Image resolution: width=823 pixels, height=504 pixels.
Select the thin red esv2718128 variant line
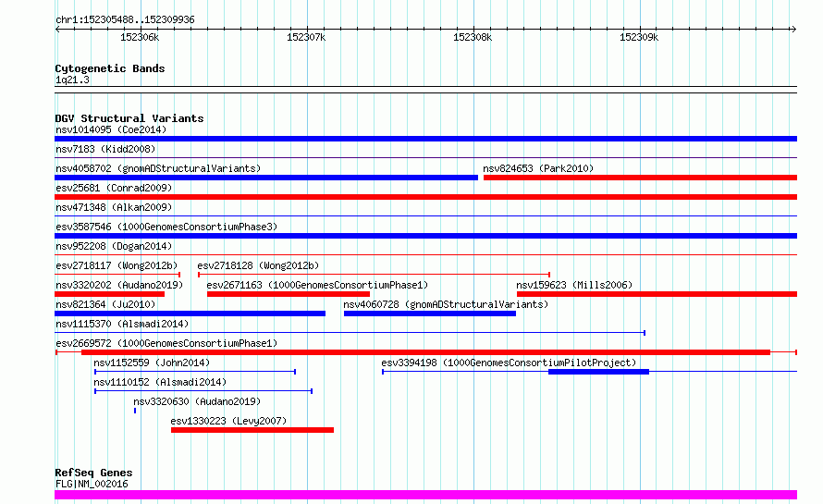pyautogui.click(x=375, y=274)
